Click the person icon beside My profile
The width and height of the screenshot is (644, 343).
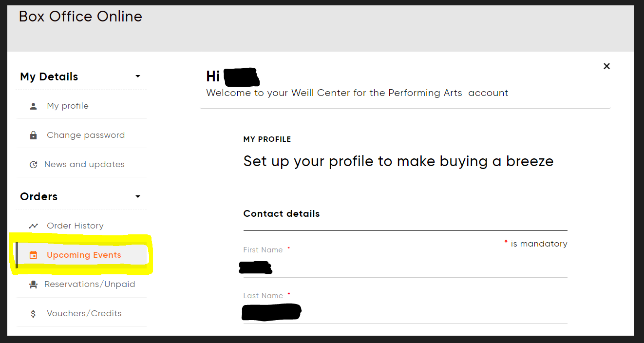tap(33, 106)
